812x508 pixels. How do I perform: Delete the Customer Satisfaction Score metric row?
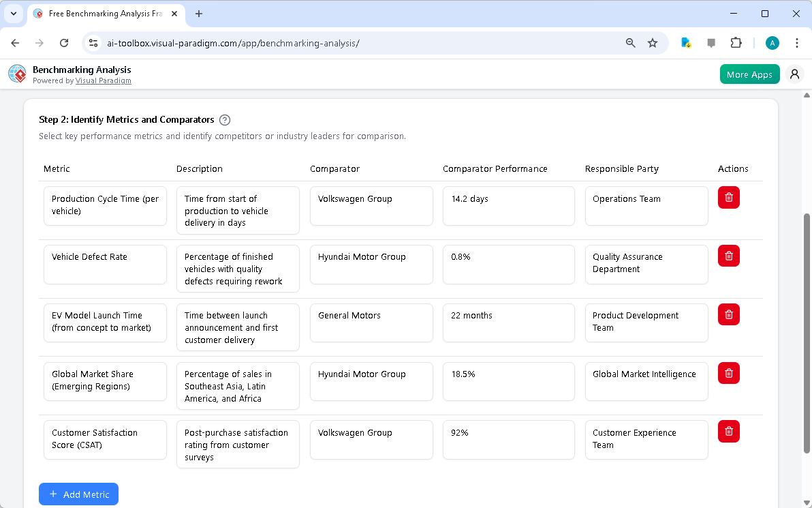(x=728, y=431)
